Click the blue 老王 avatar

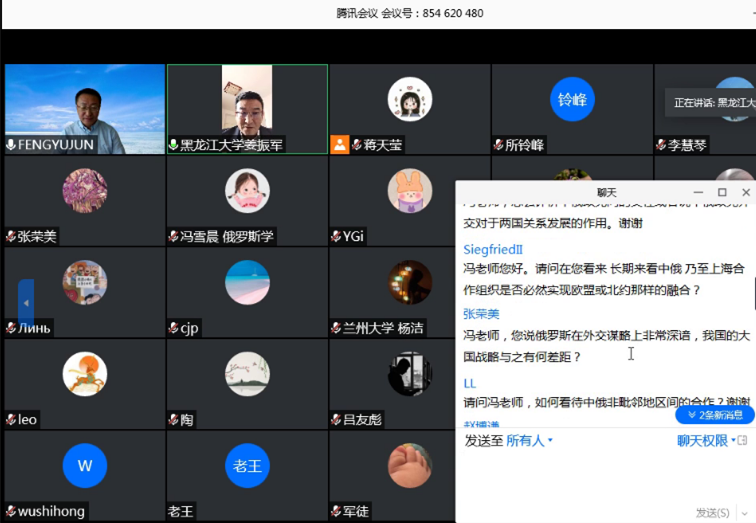click(x=247, y=466)
